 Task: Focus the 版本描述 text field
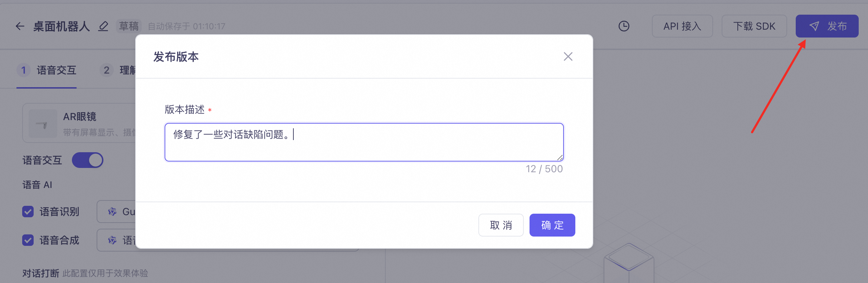point(364,142)
